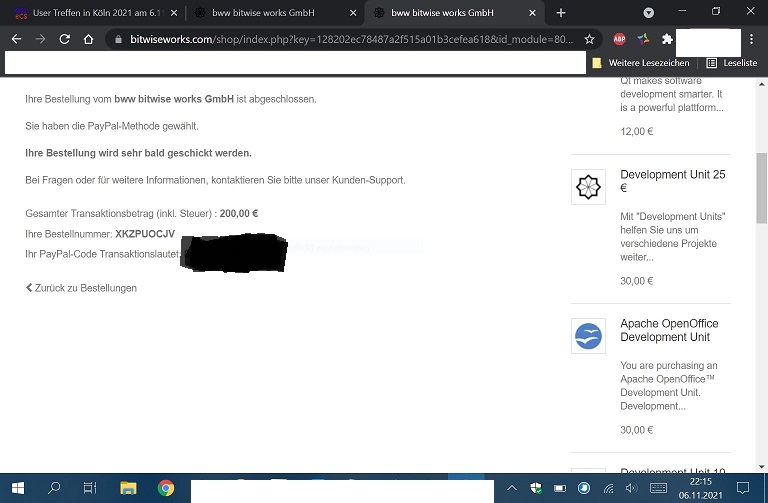
Task: Open Chrome's three-dot menu
Action: 751,39
